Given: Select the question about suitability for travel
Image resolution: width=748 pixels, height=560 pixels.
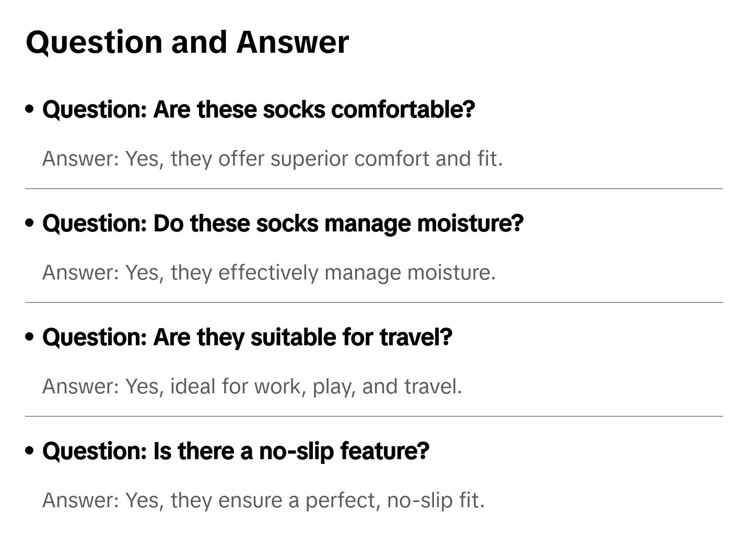Looking at the screenshot, I should point(247,337).
